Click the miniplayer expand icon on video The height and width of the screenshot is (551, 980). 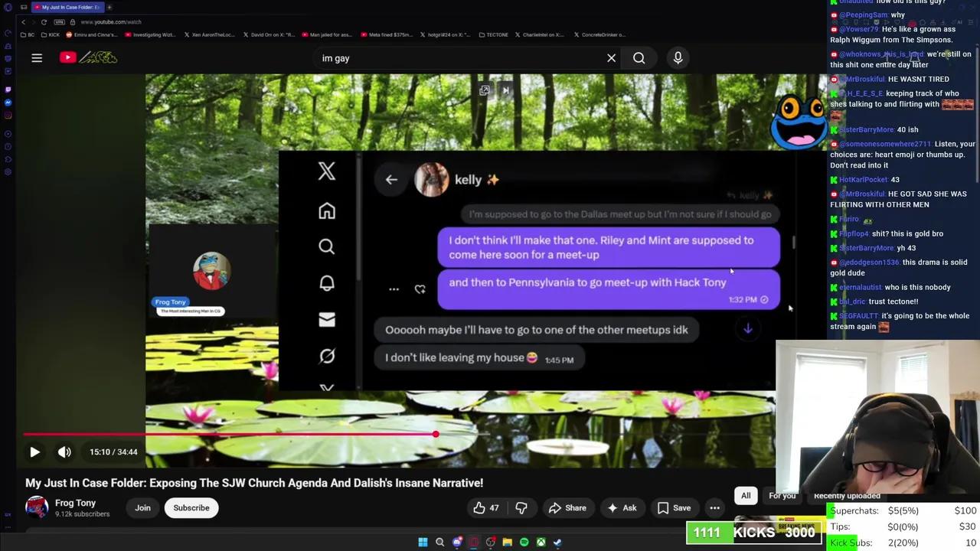pos(485,90)
